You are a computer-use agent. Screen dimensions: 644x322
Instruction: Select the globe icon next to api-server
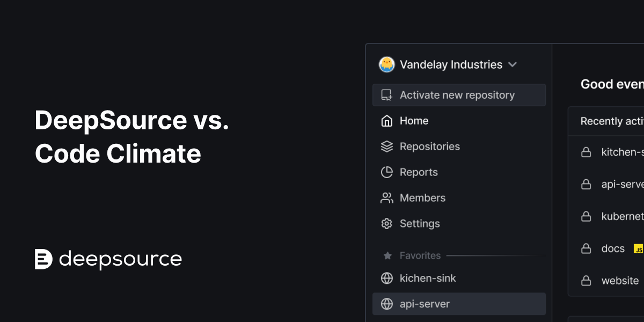click(x=386, y=304)
